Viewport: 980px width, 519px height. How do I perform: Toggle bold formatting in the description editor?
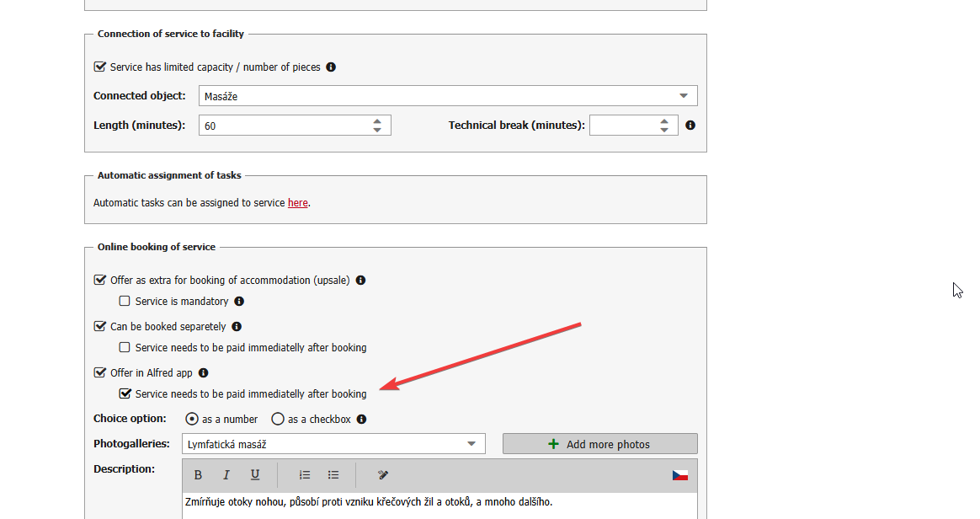(198, 475)
